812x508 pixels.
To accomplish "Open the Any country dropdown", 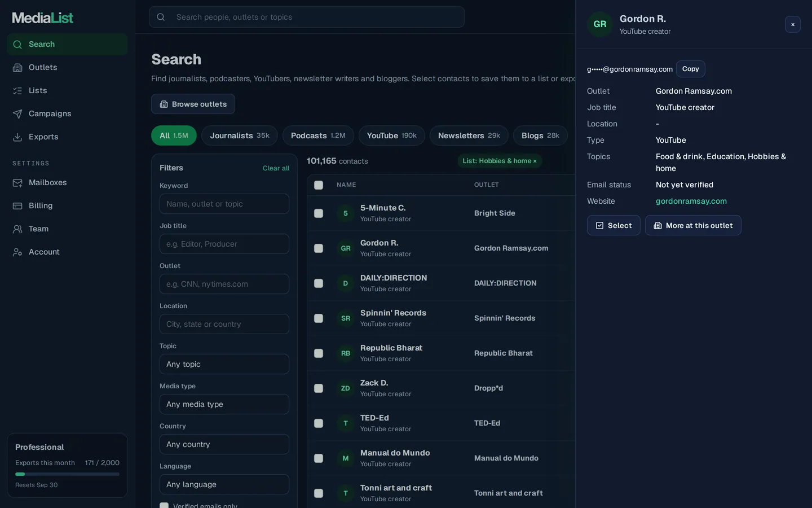I will [x=224, y=444].
